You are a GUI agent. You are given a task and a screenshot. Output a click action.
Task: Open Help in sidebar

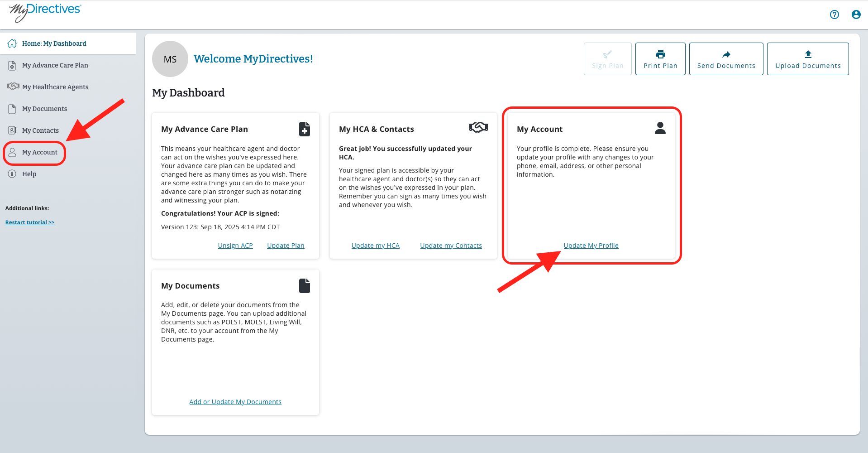29,174
